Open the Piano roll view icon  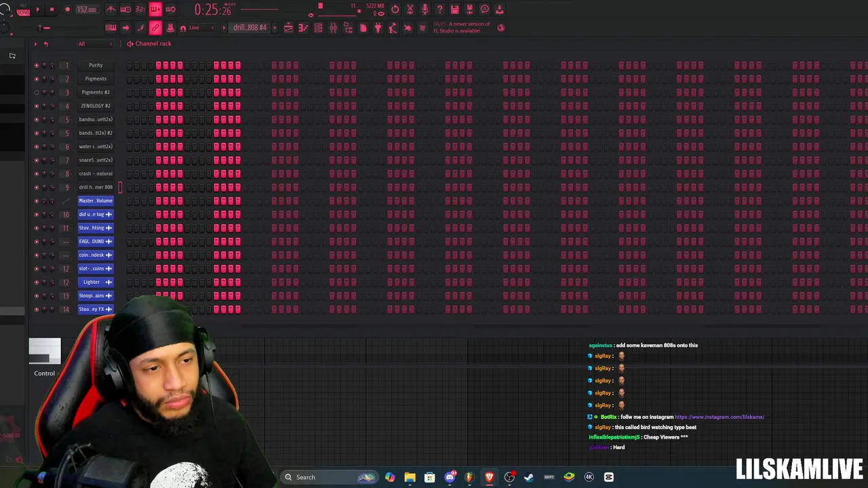[x=303, y=28]
